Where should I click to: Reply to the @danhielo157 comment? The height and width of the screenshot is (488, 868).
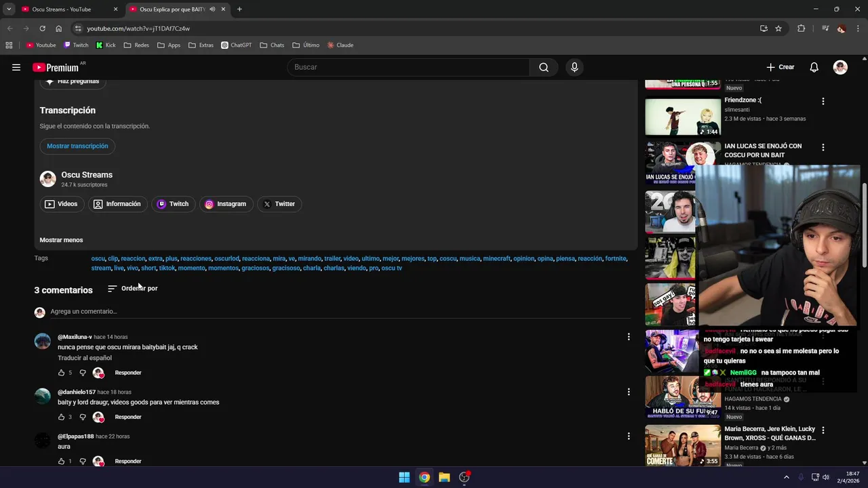click(128, 417)
